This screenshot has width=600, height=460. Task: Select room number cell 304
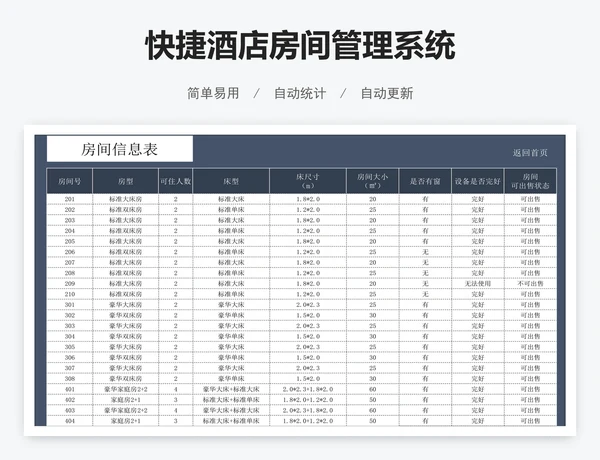pos(70,336)
